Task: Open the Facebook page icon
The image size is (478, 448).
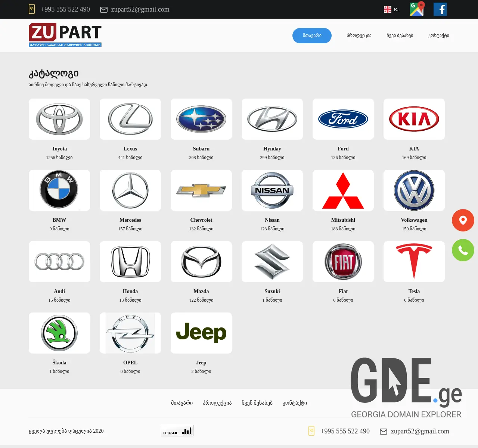Action: tap(440, 9)
